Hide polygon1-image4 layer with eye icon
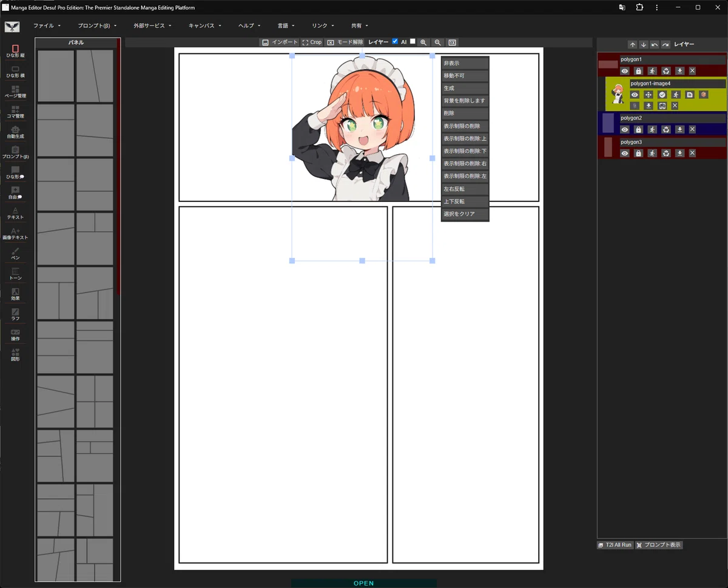Screen dimensions: 728x588 [635, 95]
